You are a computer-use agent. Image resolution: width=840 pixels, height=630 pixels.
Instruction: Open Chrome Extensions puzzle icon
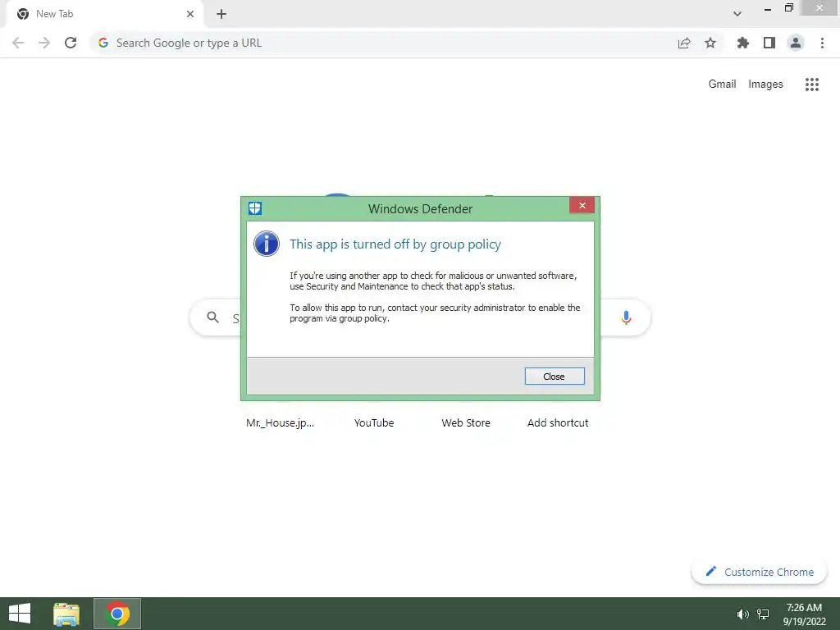click(x=742, y=43)
